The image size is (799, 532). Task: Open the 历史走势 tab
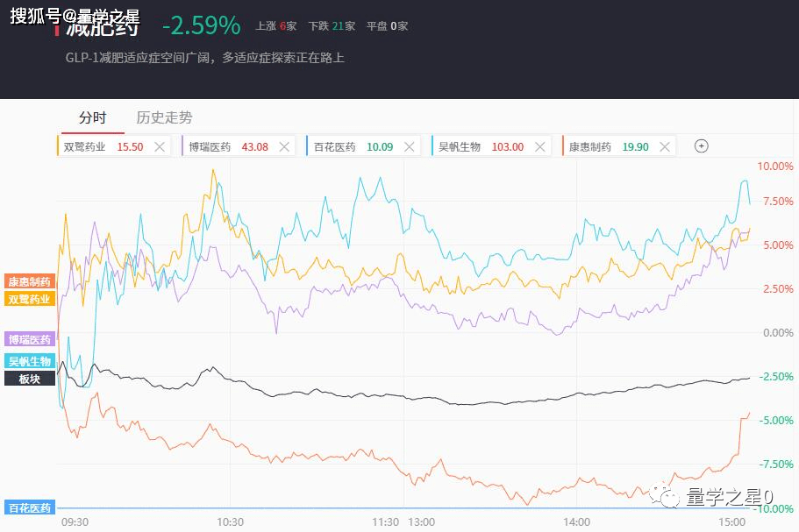click(x=164, y=117)
